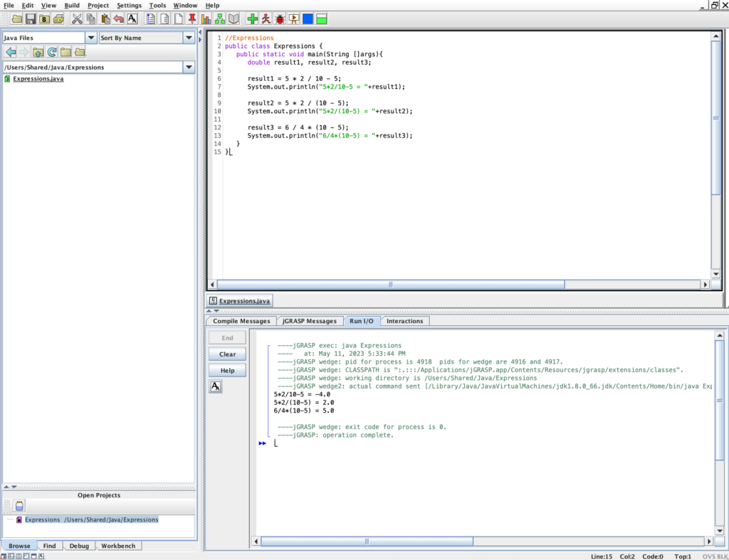Viewport: 729px width, 560px height.
Task: Click the Run I/O horizontal scrollbar thumb
Action: (x=367, y=541)
